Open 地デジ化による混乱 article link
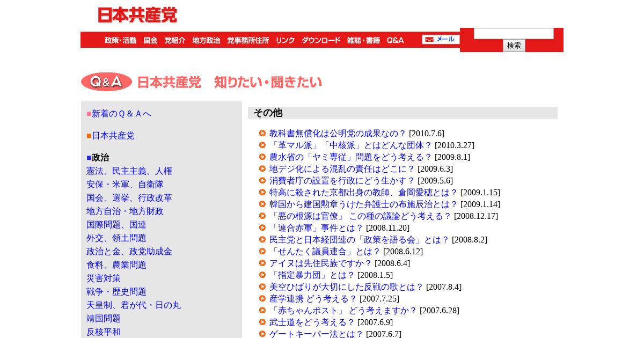The height and width of the screenshot is (338, 644). pos(342,169)
